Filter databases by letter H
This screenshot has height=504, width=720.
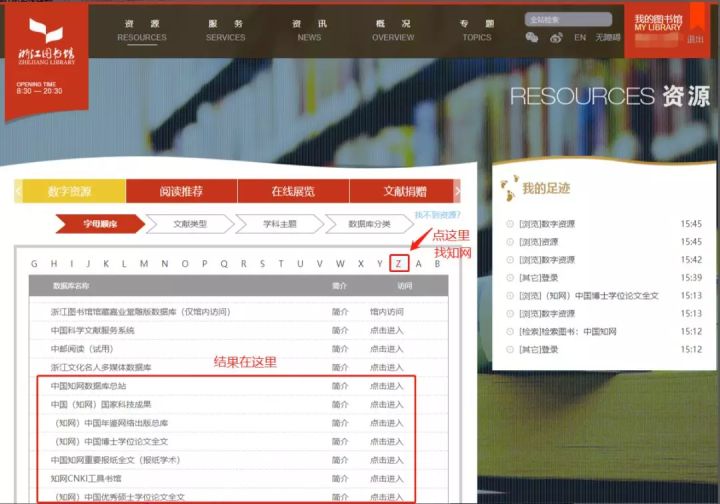tap(54, 264)
